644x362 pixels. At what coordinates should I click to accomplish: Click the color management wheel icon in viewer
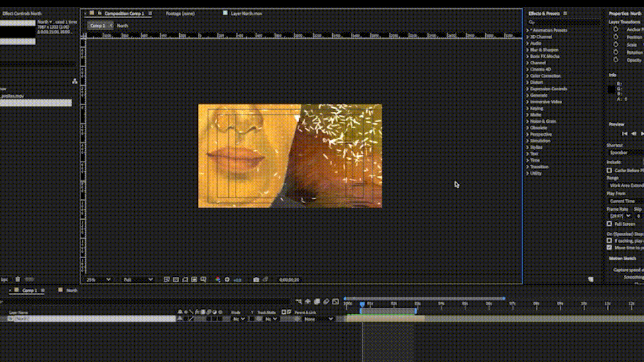(x=218, y=280)
